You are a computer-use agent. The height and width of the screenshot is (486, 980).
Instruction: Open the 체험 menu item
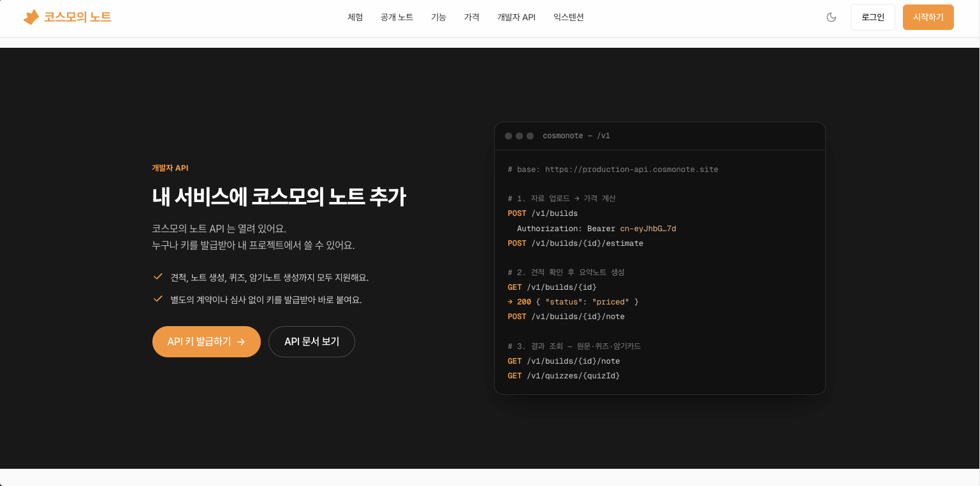(355, 17)
